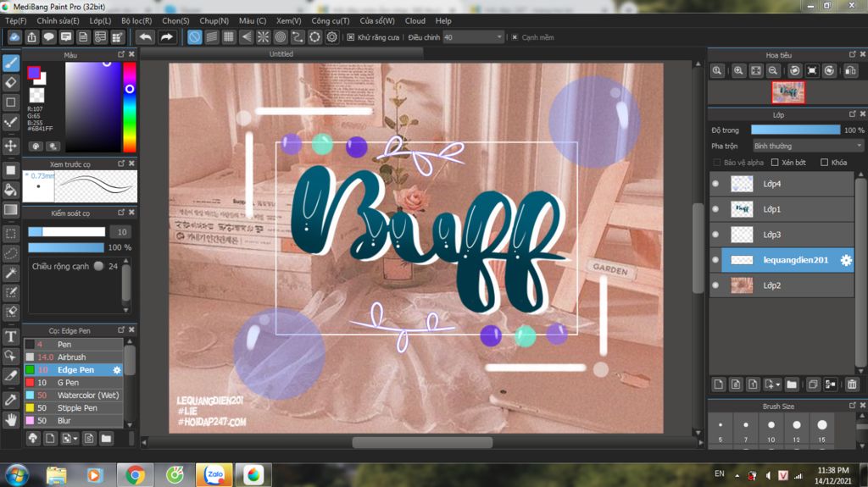Viewport: 868px width, 487px height.
Task: Enable circle snap guide
Action: [280, 37]
